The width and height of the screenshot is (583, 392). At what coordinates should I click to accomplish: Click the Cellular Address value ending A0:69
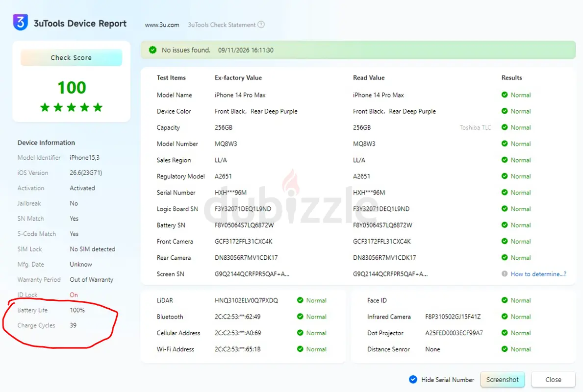coord(238,333)
